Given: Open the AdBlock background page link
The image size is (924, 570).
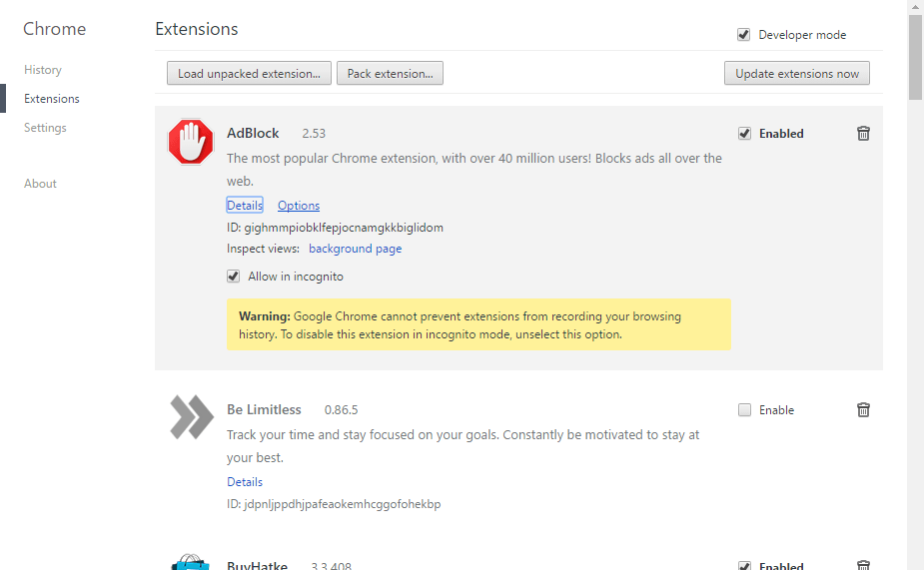Looking at the screenshot, I should (356, 249).
